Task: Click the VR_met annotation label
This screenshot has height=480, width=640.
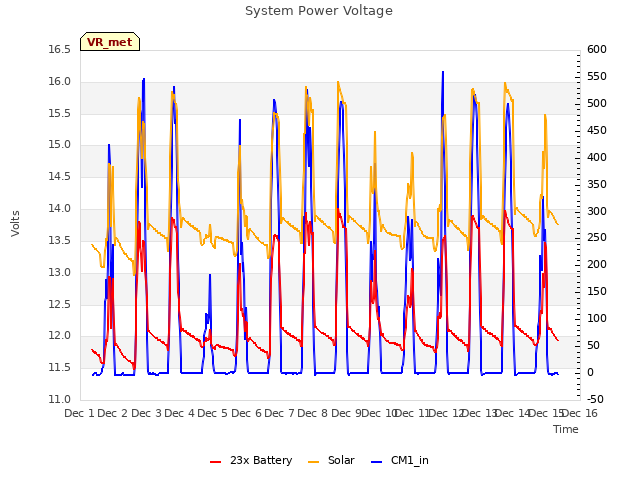Action: 110,42
